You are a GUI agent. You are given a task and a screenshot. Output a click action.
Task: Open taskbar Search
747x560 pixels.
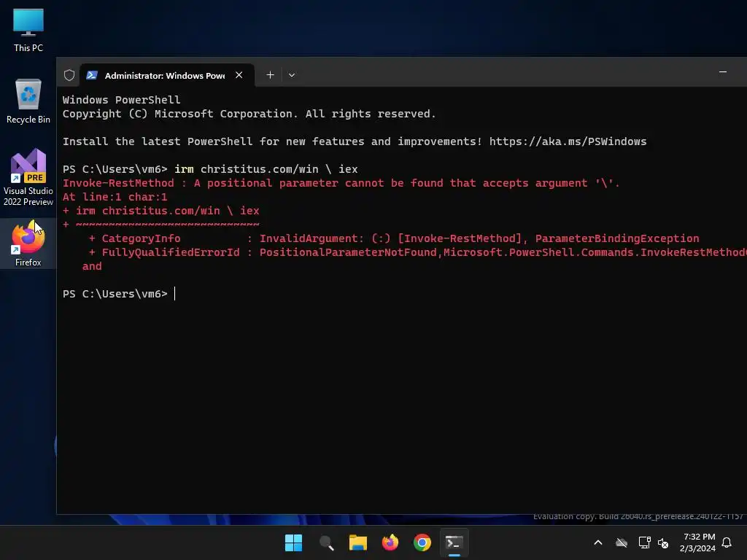[x=326, y=542]
